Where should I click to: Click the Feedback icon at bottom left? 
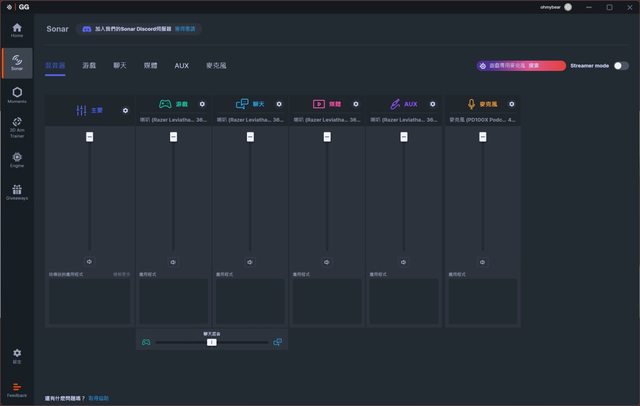tap(17, 389)
